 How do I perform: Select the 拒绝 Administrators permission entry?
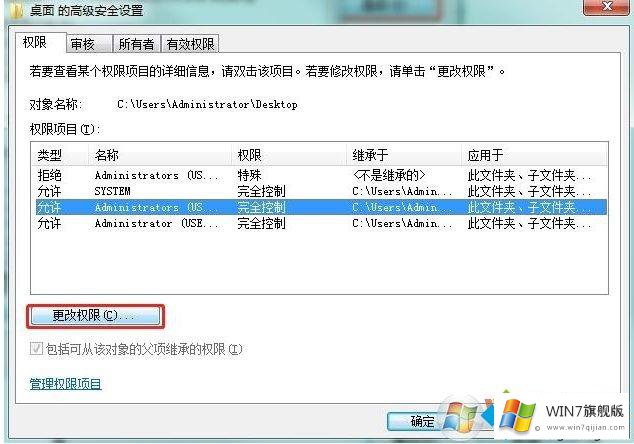320,175
